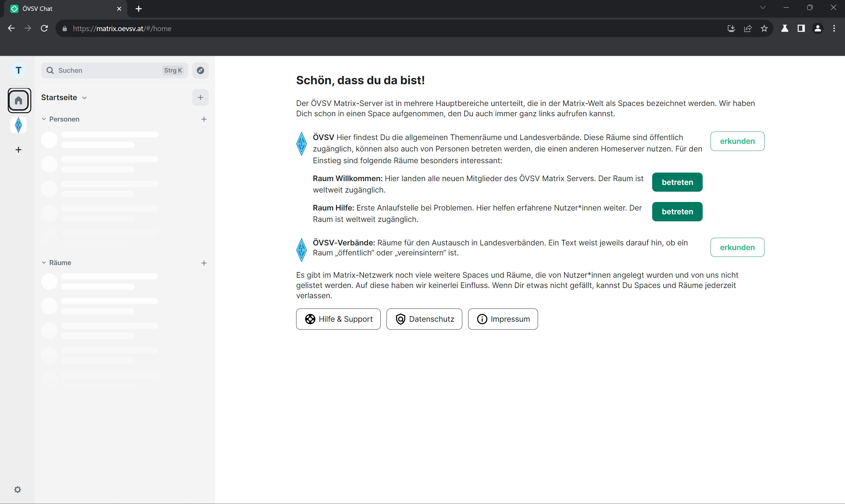Click the add button beside Startseite
The height and width of the screenshot is (504, 845).
[200, 97]
